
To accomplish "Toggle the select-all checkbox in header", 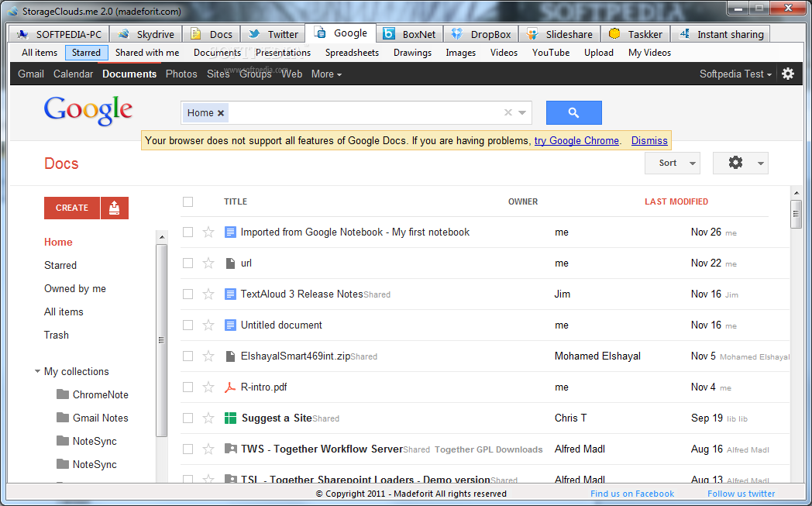I will [188, 202].
